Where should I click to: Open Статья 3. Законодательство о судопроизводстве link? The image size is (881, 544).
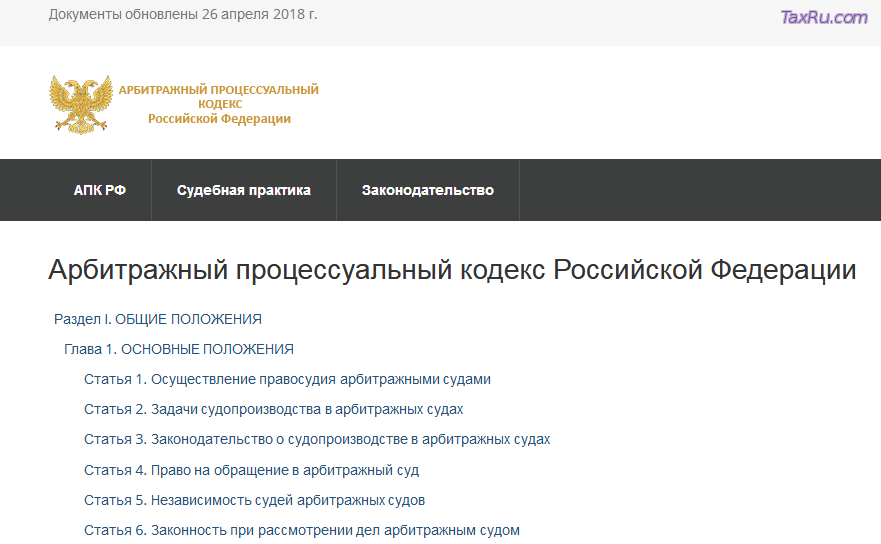317,439
